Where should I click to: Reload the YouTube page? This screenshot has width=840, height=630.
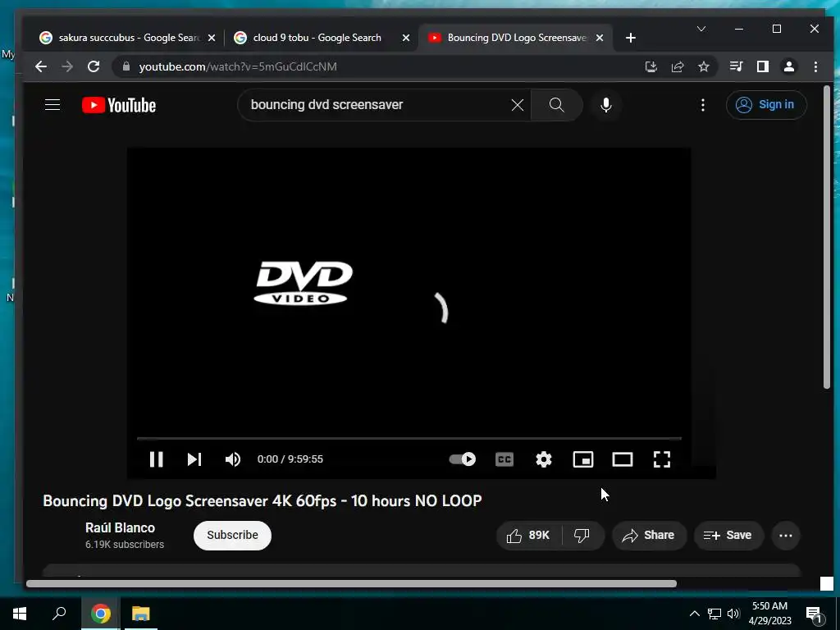pyautogui.click(x=94, y=66)
